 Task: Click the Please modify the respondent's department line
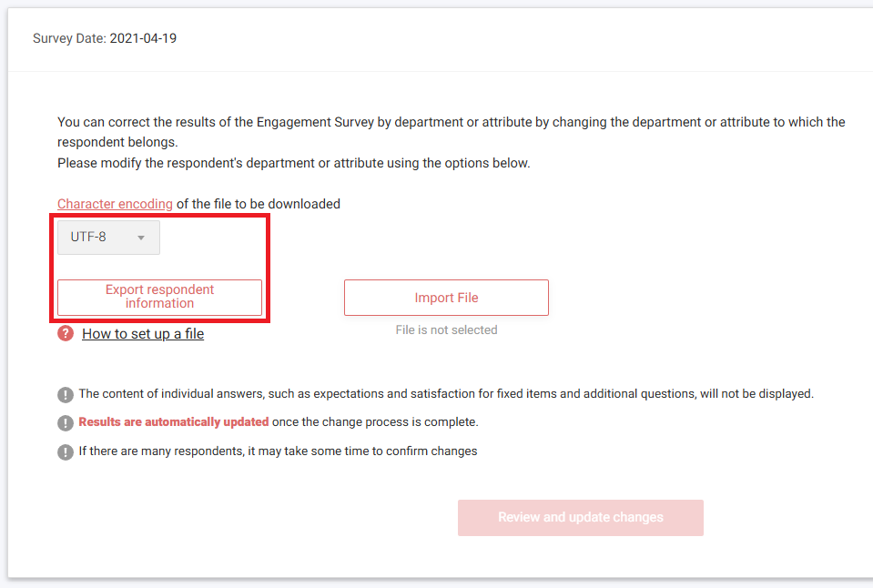click(x=293, y=164)
